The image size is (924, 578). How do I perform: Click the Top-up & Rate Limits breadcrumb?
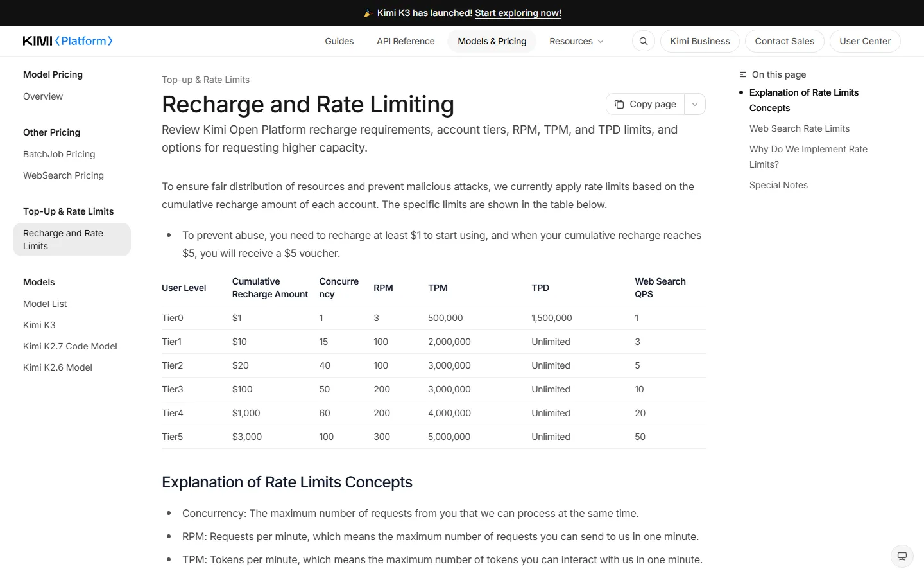[205, 80]
